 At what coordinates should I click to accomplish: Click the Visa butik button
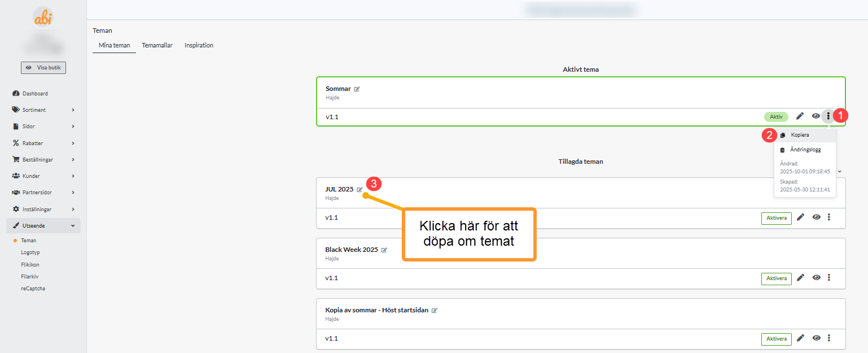click(x=43, y=68)
